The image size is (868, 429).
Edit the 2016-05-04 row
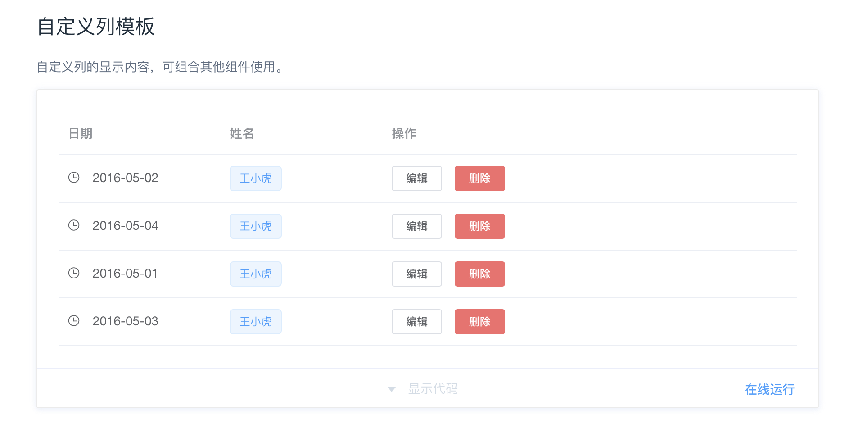417,226
